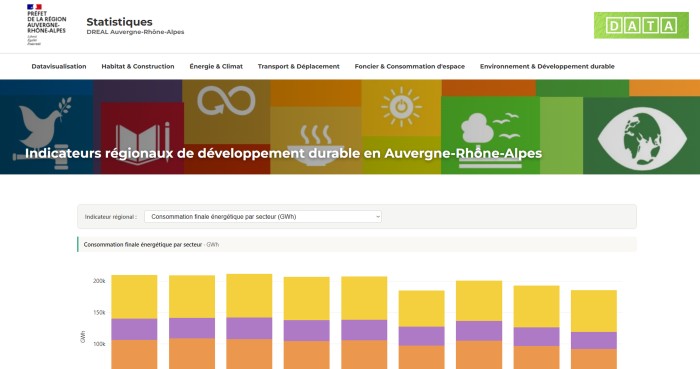700x369 pixels.
Task: Click the yellow segment of the last bar
Action: pos(594,311)
